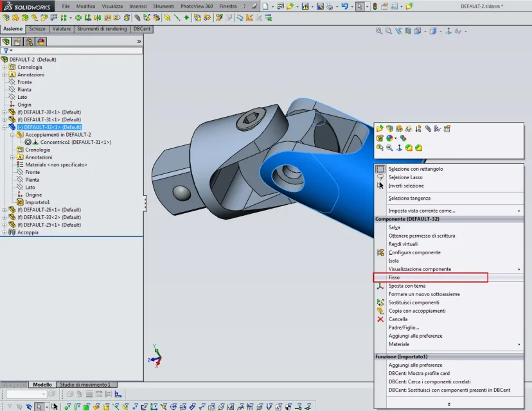Click the Zoom to Area icon in view toolbar
The image size is (532, 411).
click(x=389, y=31)
